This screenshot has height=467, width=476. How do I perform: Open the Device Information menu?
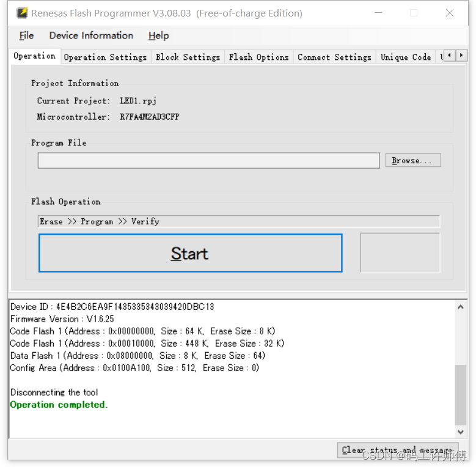[91, 35]
